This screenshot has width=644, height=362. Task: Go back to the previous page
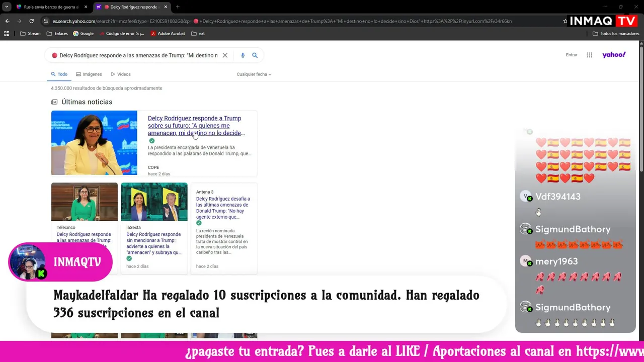tap(7, 21)
